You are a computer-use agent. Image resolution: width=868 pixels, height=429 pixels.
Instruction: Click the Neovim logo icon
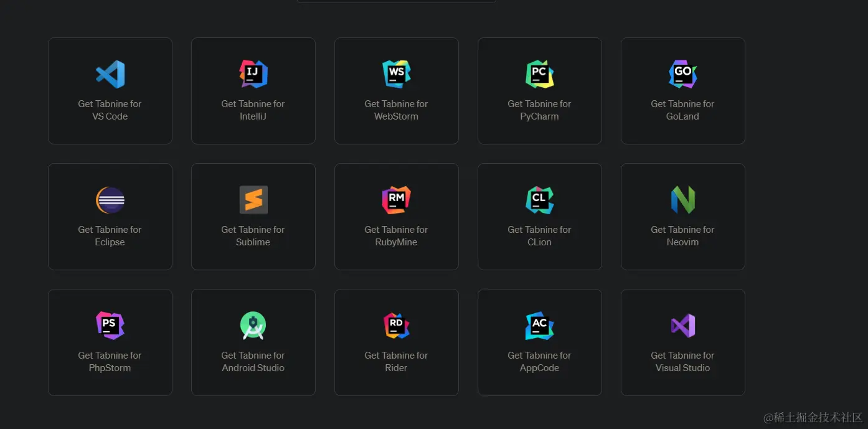click(x=683, y=200)
